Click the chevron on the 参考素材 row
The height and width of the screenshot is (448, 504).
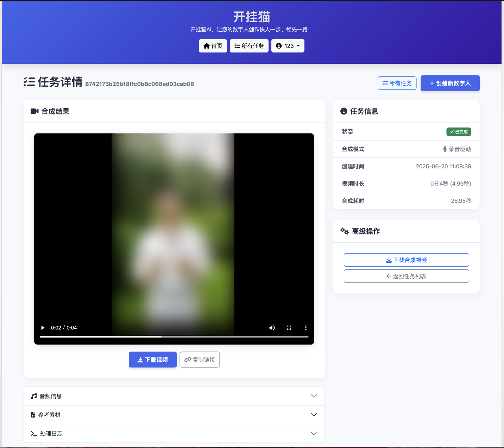(x=314, y=415)
